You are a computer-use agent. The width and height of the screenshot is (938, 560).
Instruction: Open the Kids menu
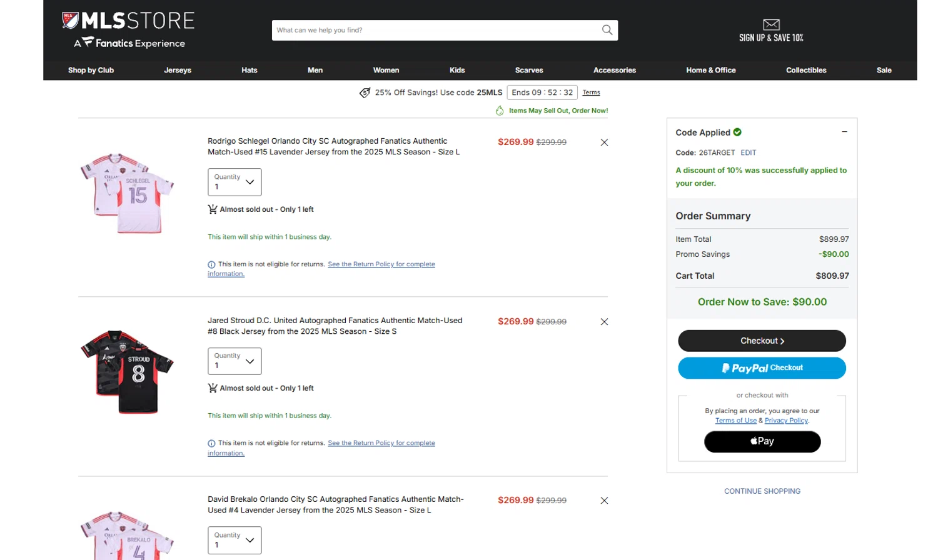(x=457, y=70)
